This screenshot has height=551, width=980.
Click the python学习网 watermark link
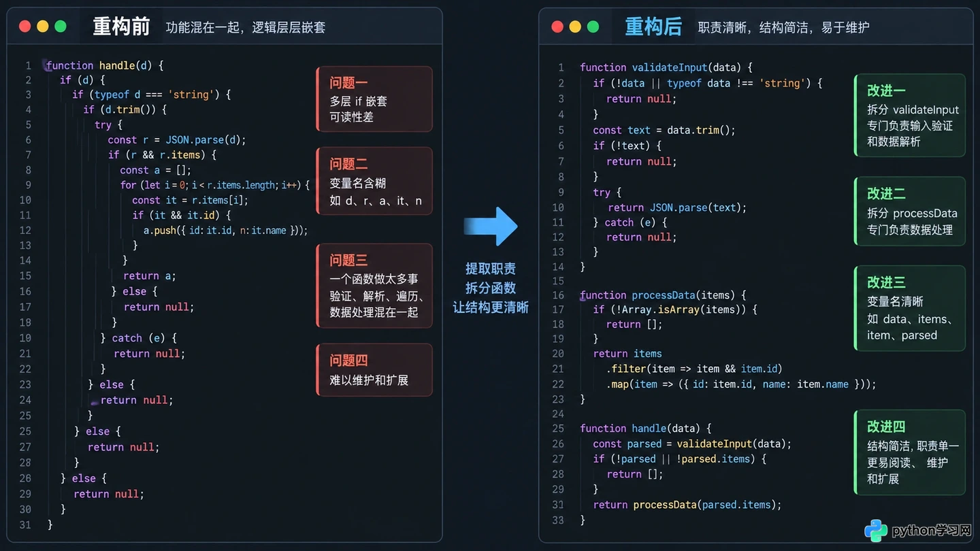[931, 531]
